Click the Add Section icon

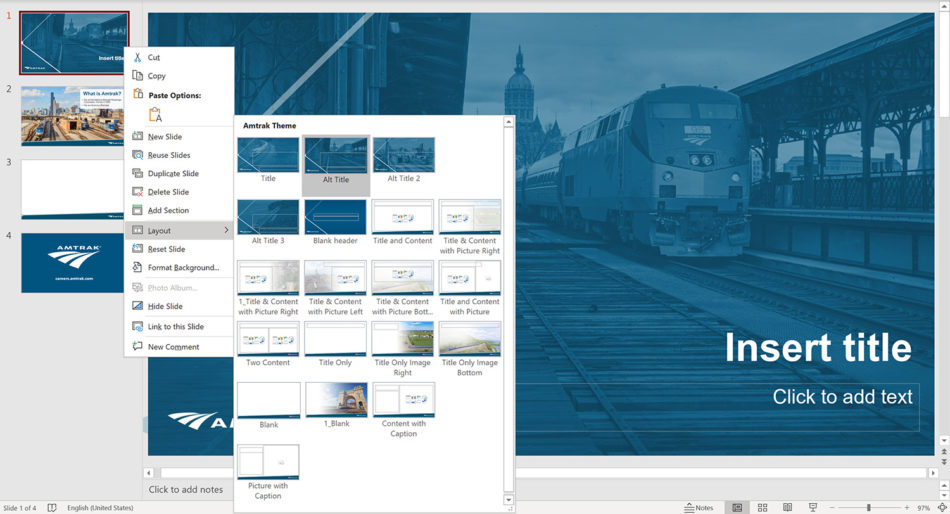coord(138,210)
